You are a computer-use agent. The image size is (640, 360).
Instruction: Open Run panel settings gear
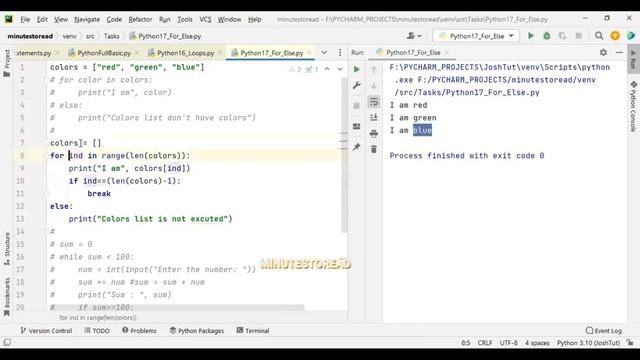[603, 52]
